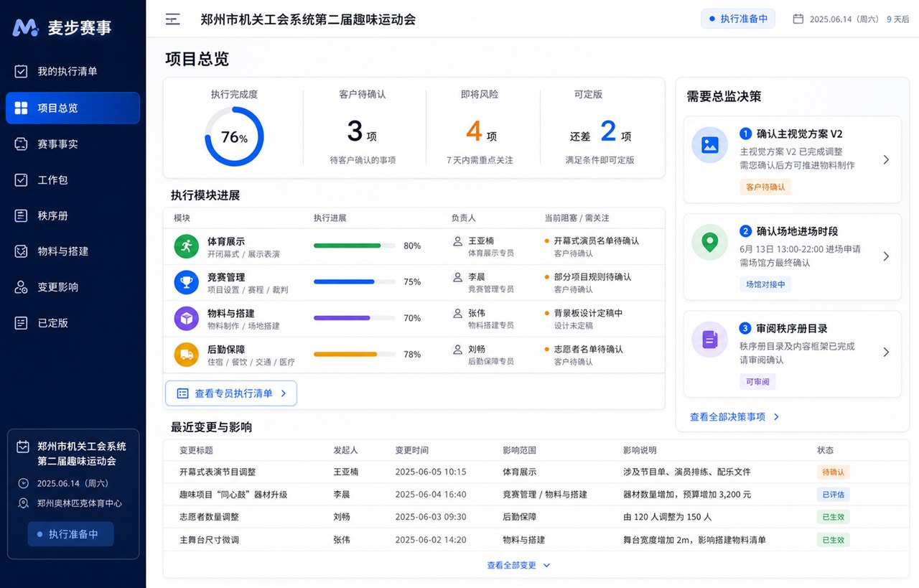Click the person icon next to 王亚楠

point(457,241)
